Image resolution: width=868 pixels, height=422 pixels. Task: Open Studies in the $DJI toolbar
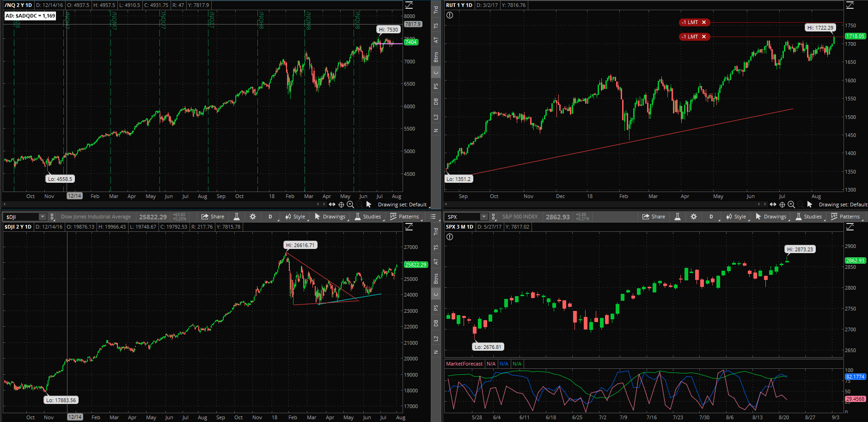(x=368, y=217)
